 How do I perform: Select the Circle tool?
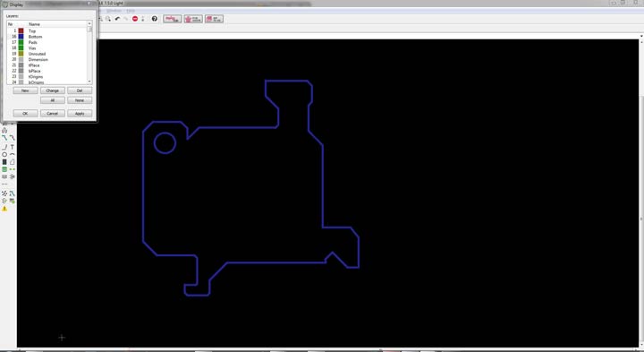(x=4, y=154)
